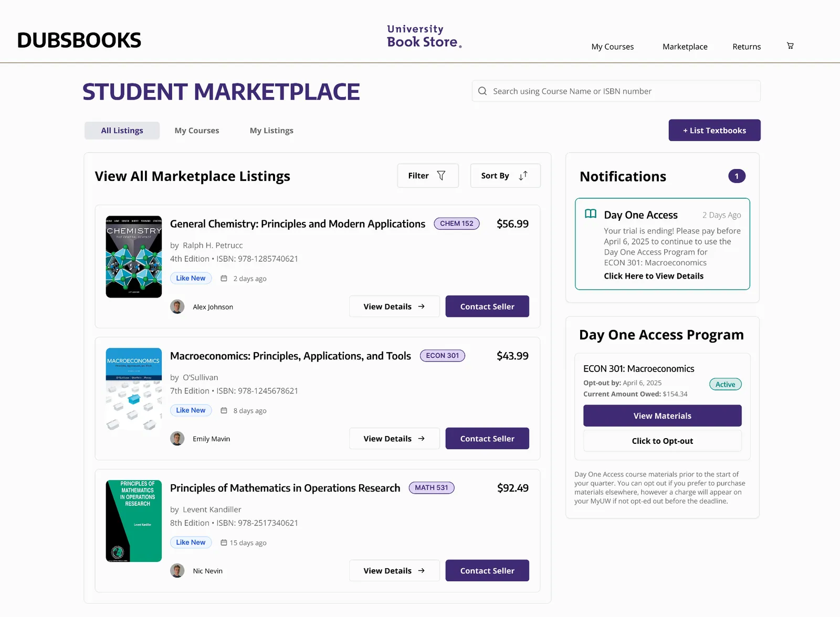This screenshot has height=617, width=840.
Task: Click the $92.49 price
Action: 512,488
